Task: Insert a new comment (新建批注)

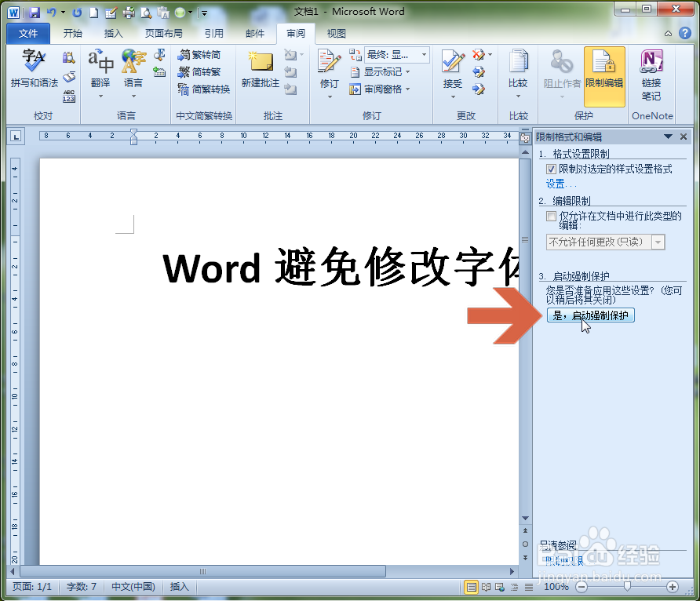Action: click(x=261, y=69)
